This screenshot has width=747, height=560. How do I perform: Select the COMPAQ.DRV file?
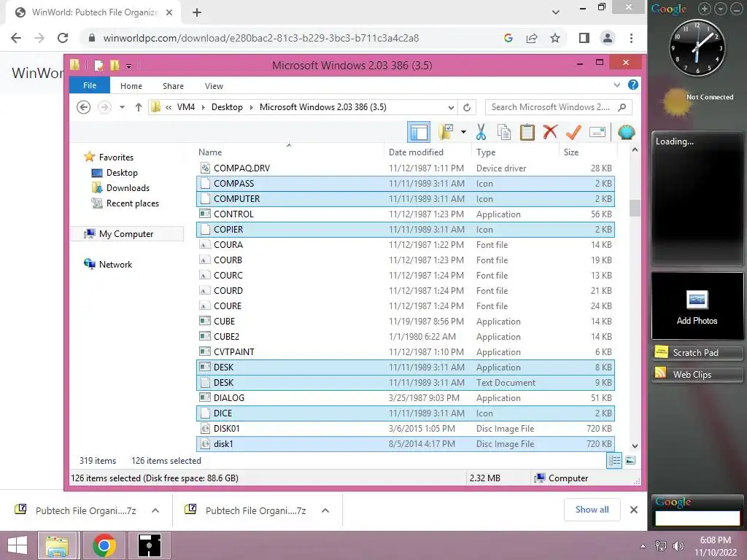pyautogui.click(x=406, y=168)
